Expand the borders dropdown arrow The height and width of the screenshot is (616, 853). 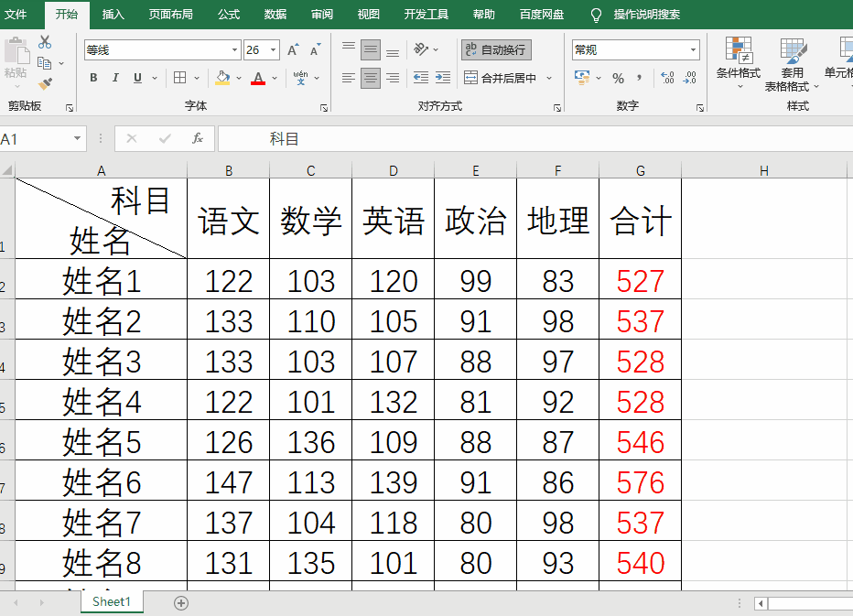(197, 78)
